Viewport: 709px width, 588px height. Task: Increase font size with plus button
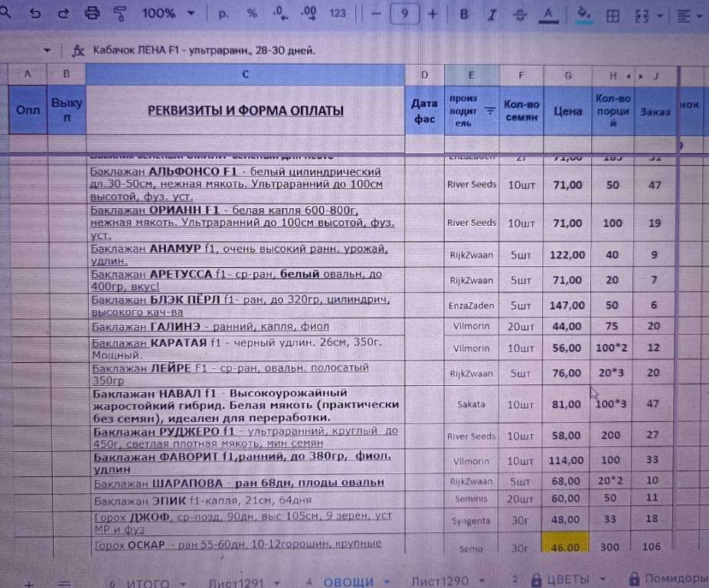[433, 14]
